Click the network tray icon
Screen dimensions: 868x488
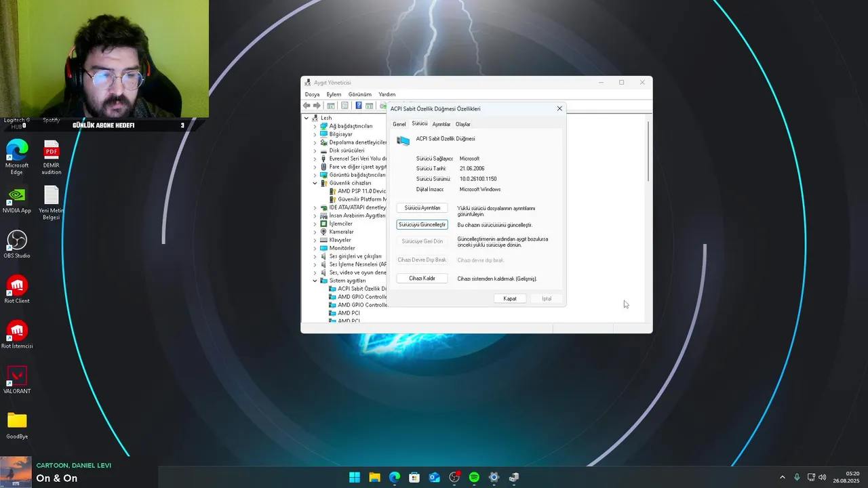811,477
